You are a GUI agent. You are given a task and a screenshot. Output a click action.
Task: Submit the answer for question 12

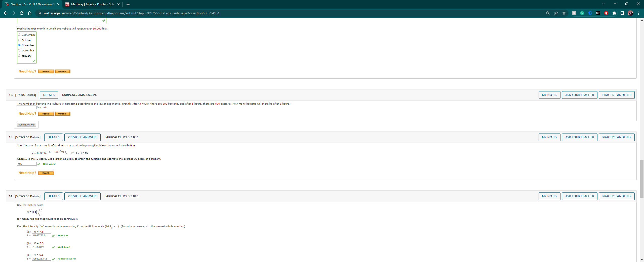coord(26,125)
